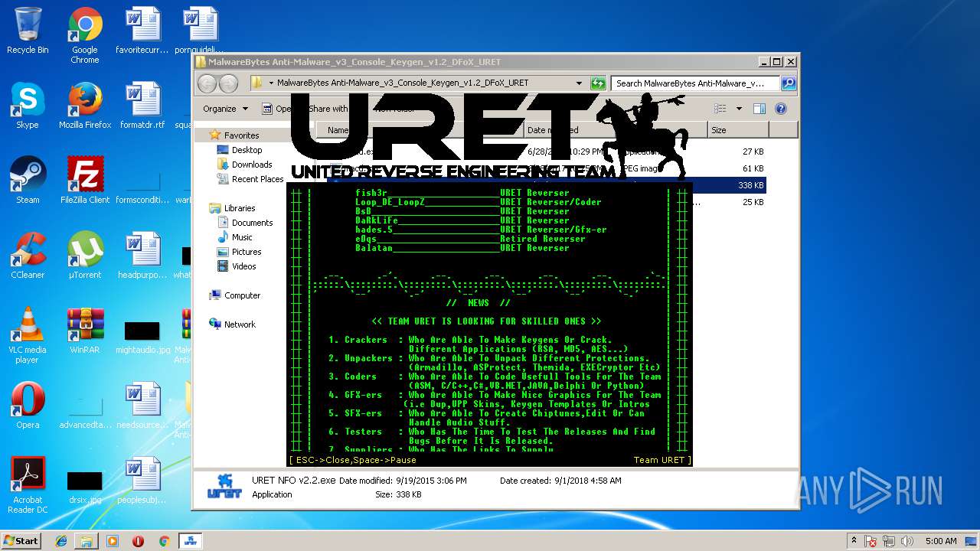This screenshot has width=980, height=551.
Task: Launch µTorrent desktop shortcut
Action: point(85,256)
